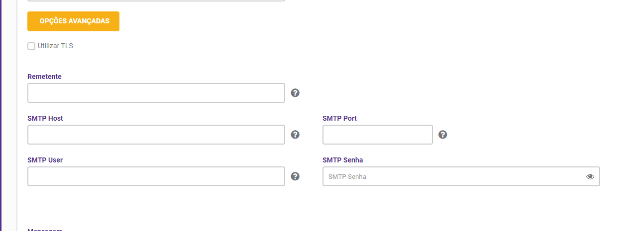Enable the Utilizar TLS checkbox

click(x=31, y=46)
